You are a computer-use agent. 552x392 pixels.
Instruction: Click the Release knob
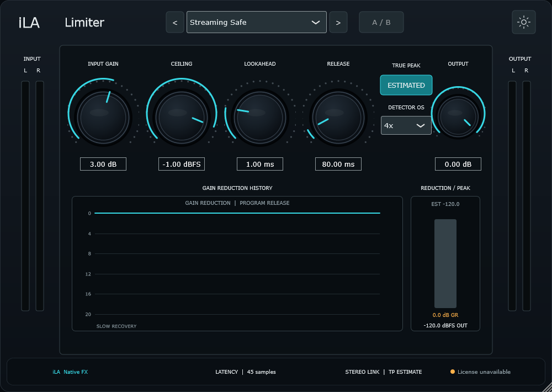338,117
